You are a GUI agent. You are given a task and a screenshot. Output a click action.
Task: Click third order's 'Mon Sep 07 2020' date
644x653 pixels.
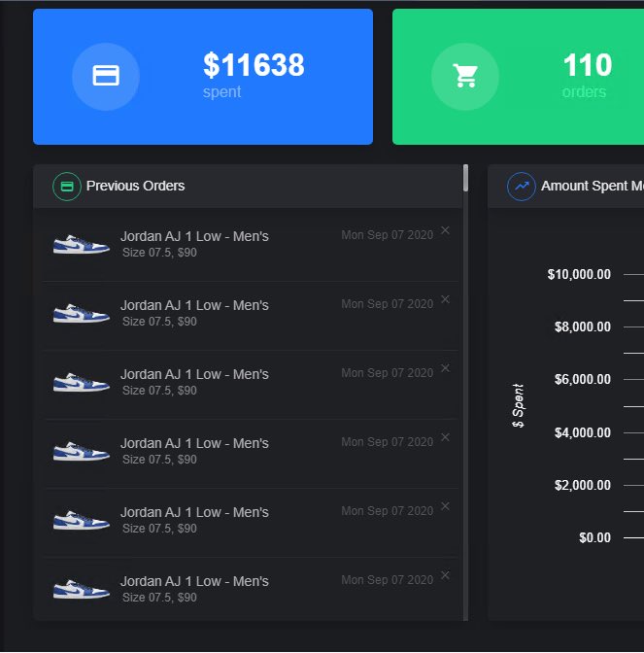tap(388, 373)
